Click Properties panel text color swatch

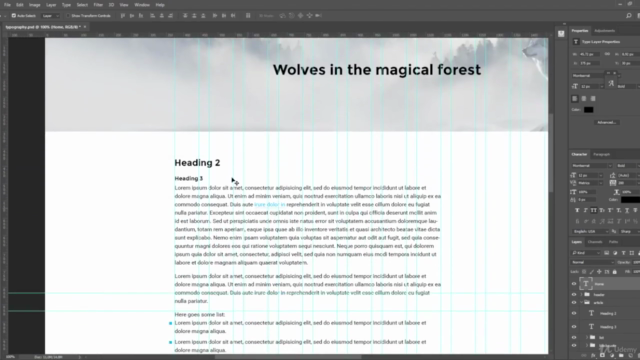tap(589, 110)
